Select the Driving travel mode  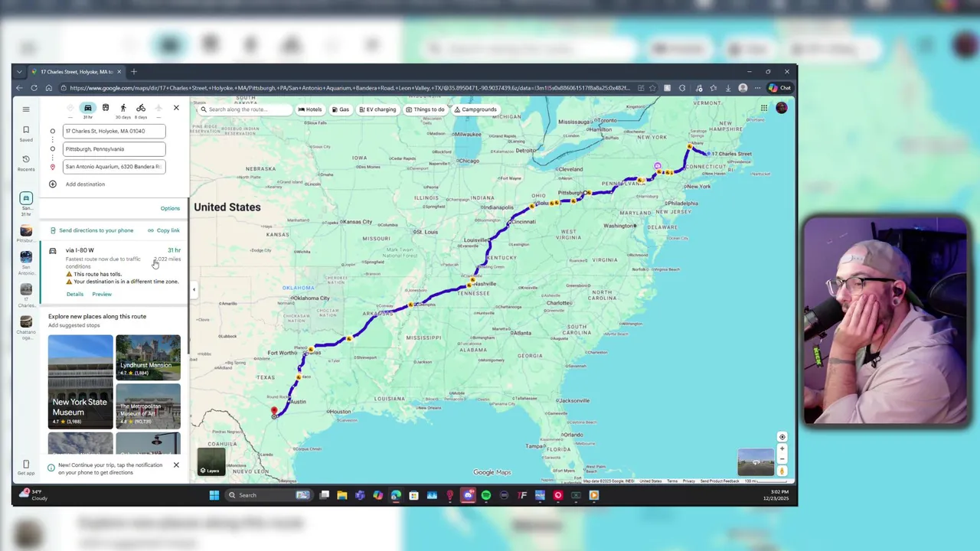pyautogui.click(x=88, y=108)
